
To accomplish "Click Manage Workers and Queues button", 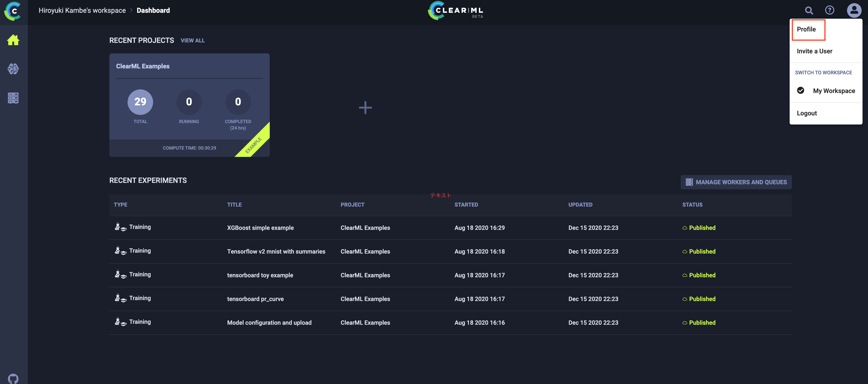I will tap(736, 182).
